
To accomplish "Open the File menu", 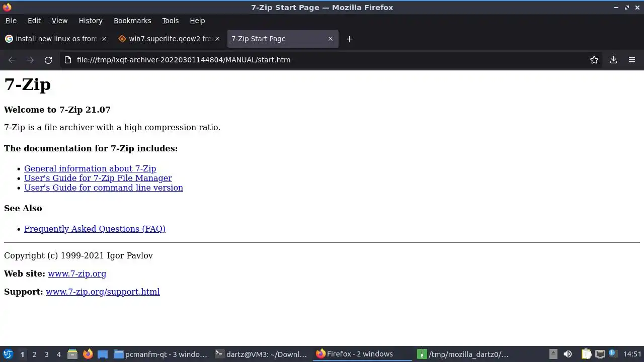I will (11, 21).
